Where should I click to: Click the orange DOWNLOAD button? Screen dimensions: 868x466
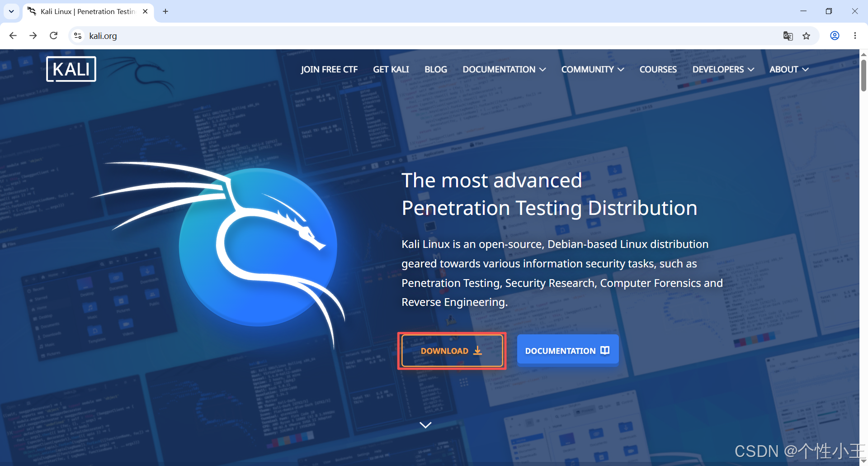click(x=452, y=351)
